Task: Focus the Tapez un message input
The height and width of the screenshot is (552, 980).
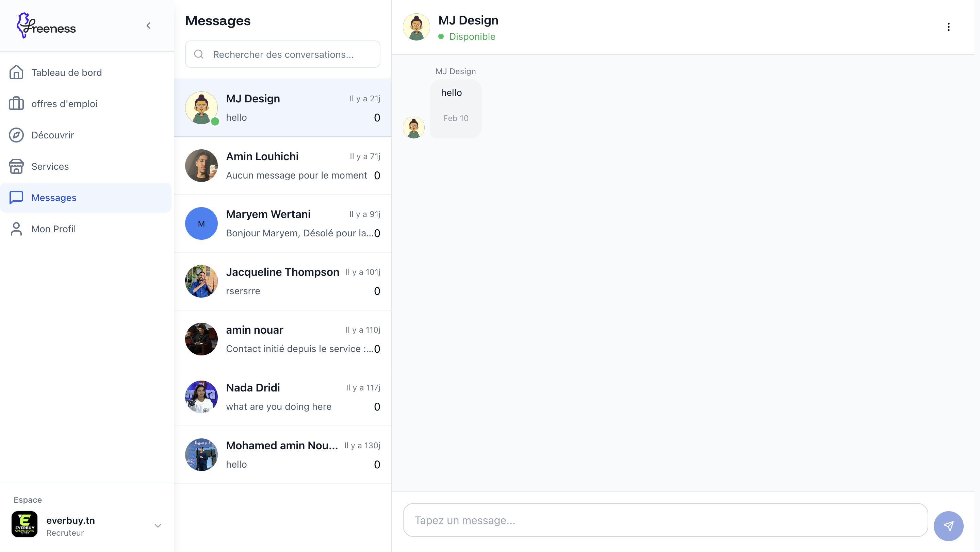Action: coord(665,520)
